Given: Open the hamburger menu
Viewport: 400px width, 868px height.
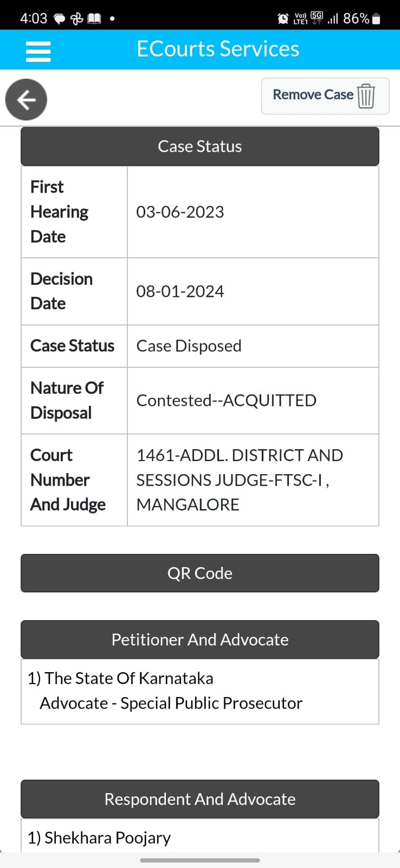Looking at the screenshot, I should point(38,52).
